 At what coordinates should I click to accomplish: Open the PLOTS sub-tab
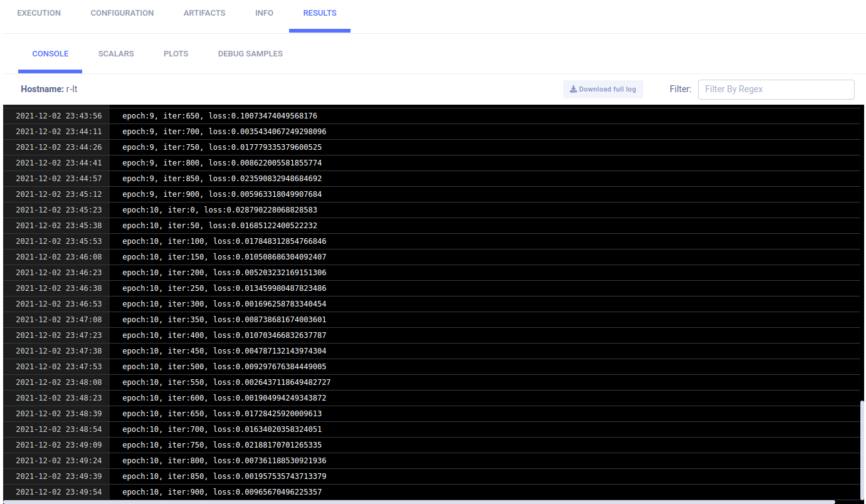pos(176,54)
